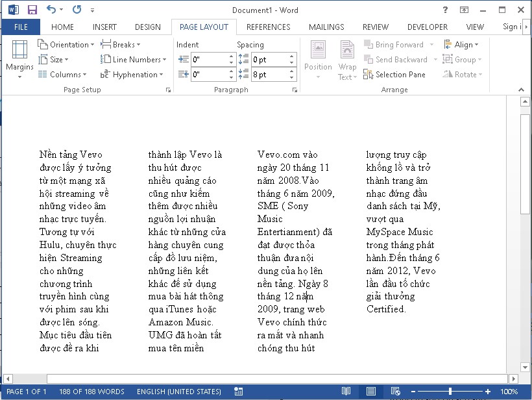This screenshot has height=400, width=532.
Task: Open the Hyphenation options
Action: click(132, 74)
